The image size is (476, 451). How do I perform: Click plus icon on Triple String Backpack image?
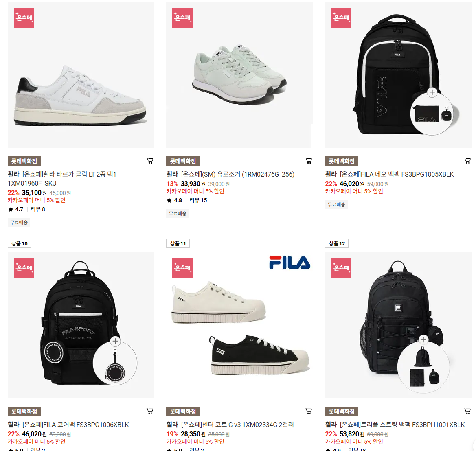pyautogui.click(x=424, y=339)
